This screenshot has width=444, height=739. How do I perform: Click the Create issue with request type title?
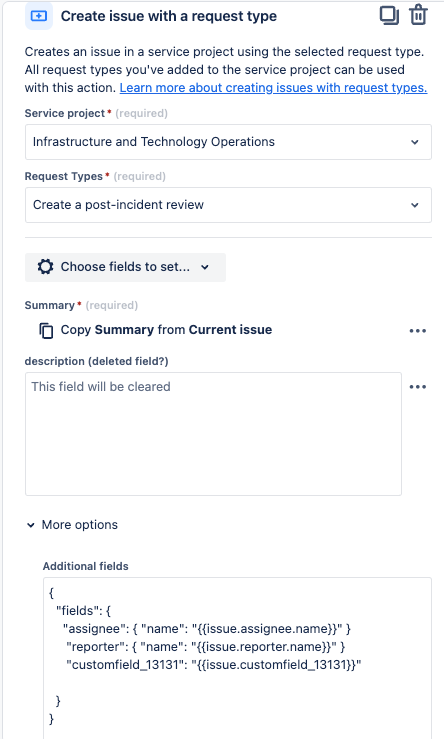169,16
